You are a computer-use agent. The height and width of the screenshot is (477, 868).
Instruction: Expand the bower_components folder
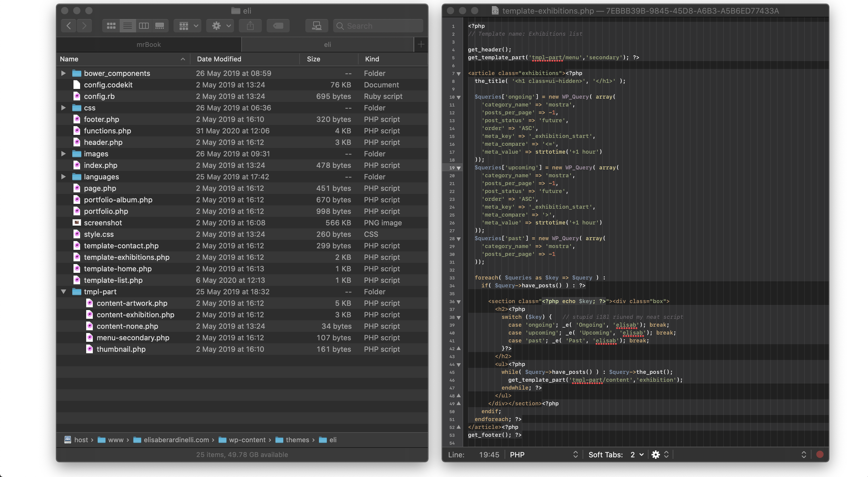tap(63, 73)
